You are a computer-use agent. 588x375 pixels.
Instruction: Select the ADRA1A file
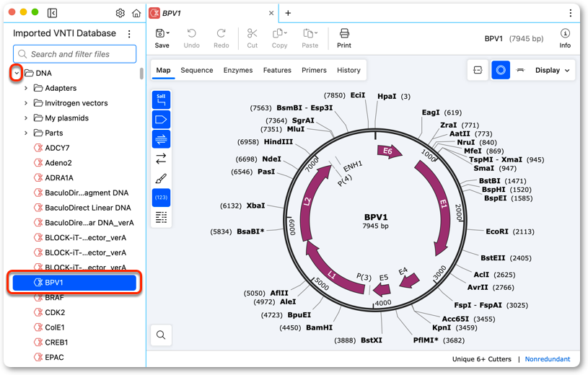click(x=53, y=177)
